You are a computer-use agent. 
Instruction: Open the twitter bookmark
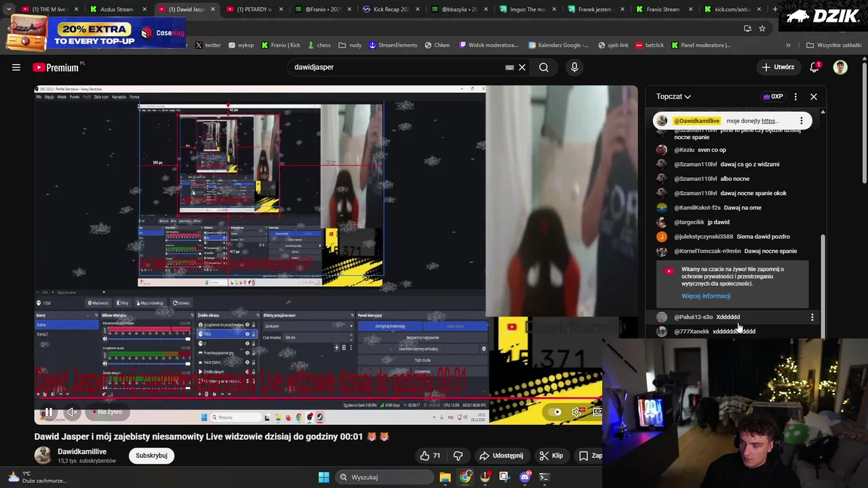pyautogui.click(x=208, y=45)
